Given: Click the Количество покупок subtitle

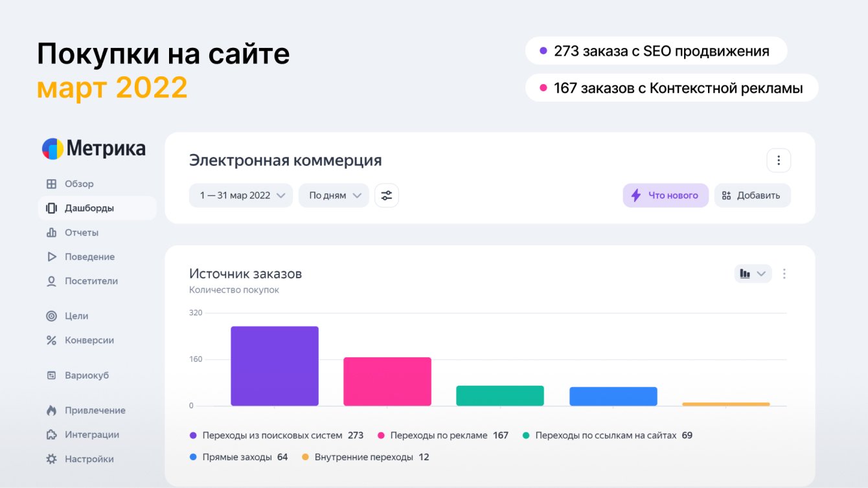Looking at the screenshot, I should 234,290.
